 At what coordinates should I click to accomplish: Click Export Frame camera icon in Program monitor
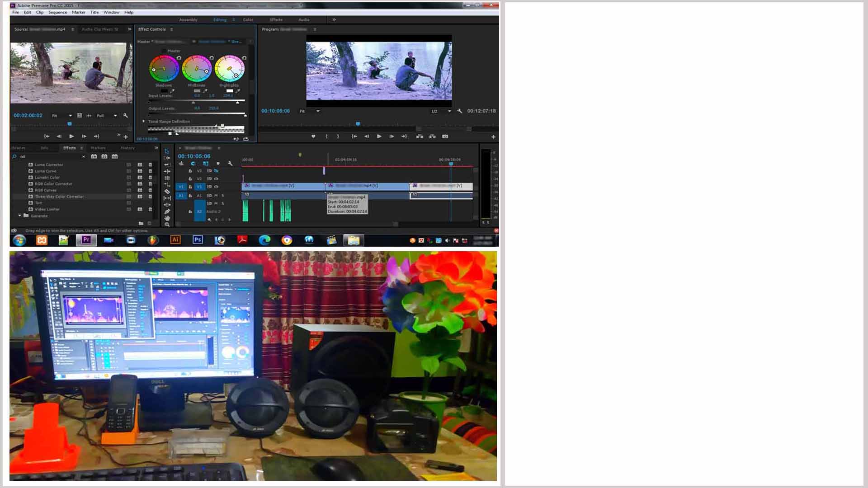445,136
